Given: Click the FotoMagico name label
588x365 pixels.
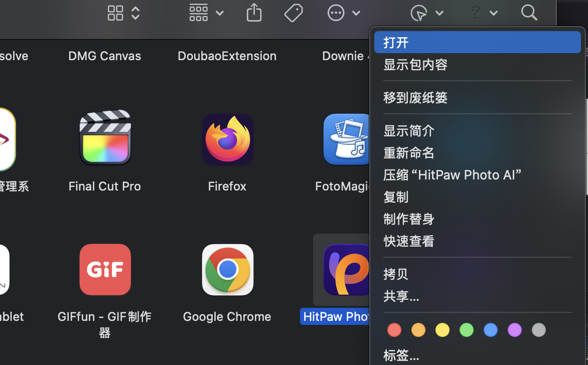Looking at the screenshot, I should coord(342,186).
